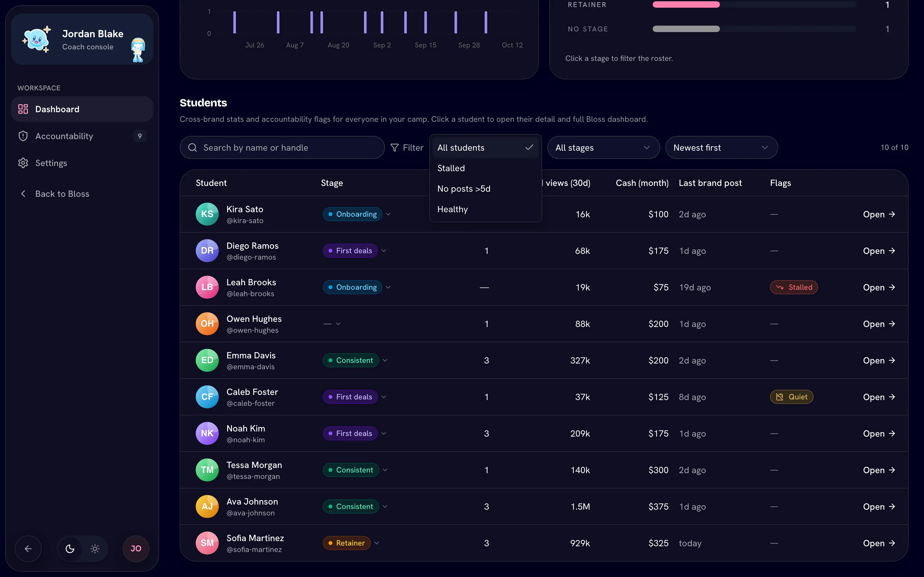Switch to dark mode moon toggle
924x577 pixels.
70,549
